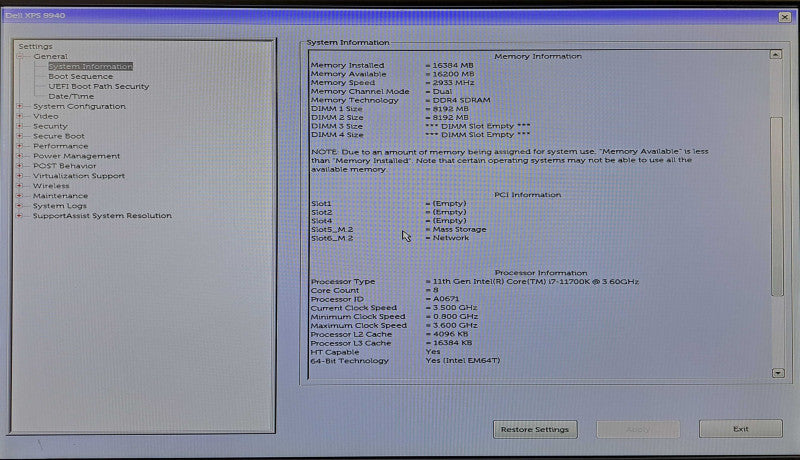Select the Virtualization Support category

tap(79, 176)
